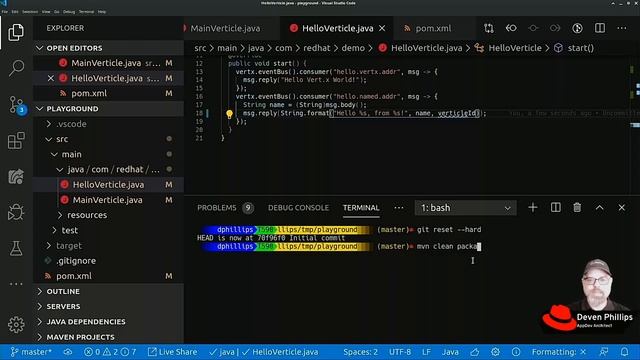Expand the resources folder

(109, 215)
